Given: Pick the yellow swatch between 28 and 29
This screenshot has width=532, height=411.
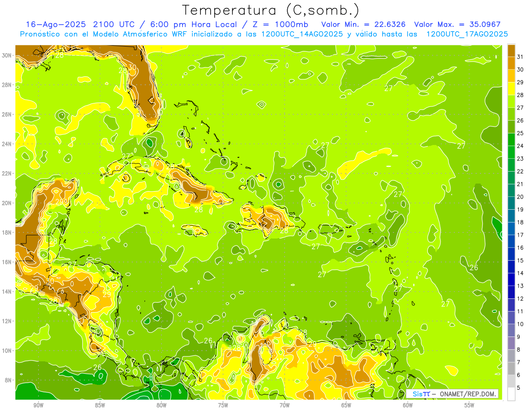Looking at the screenshot, I should point(511,88).
